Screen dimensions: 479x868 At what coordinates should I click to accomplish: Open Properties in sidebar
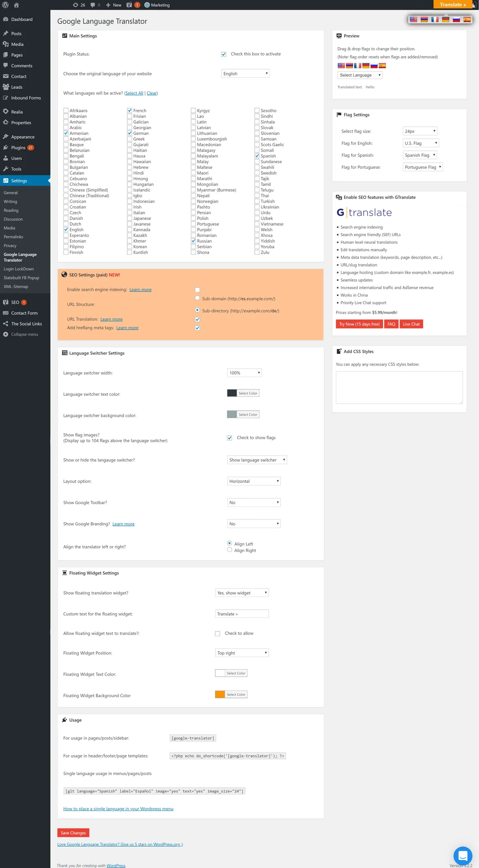pyautogui.click(x=21, y=122)
